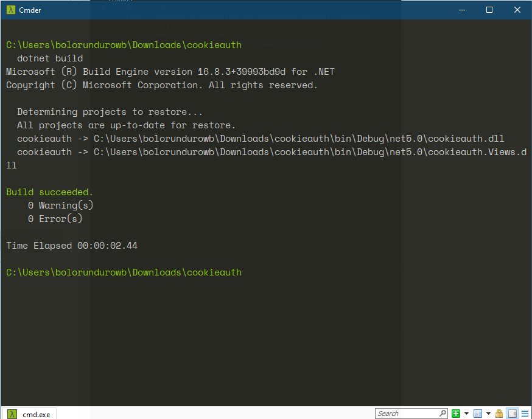Toggle the console lock icon
532x419 pixels.
tap(499, 414)
